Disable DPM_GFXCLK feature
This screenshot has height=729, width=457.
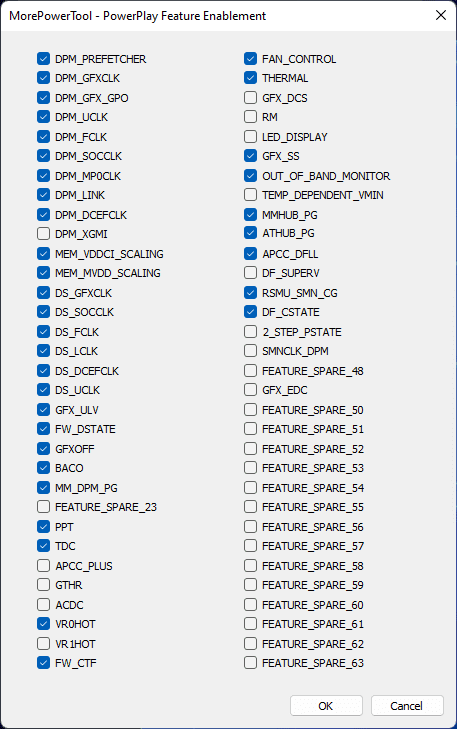43,78
